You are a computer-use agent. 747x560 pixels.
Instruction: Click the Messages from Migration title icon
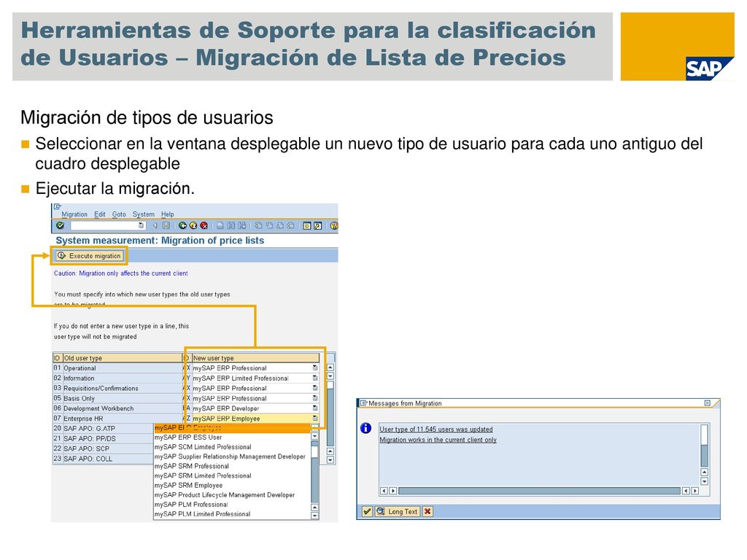pyautogui.click(x=364, y=403)
